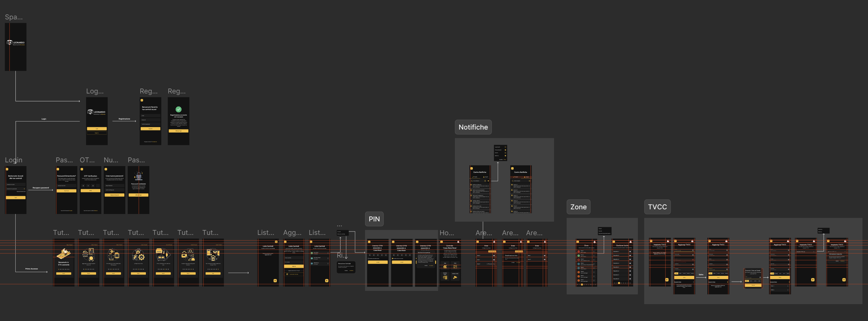
Task: Select the Crea nuova password frame
Action: 114,190
